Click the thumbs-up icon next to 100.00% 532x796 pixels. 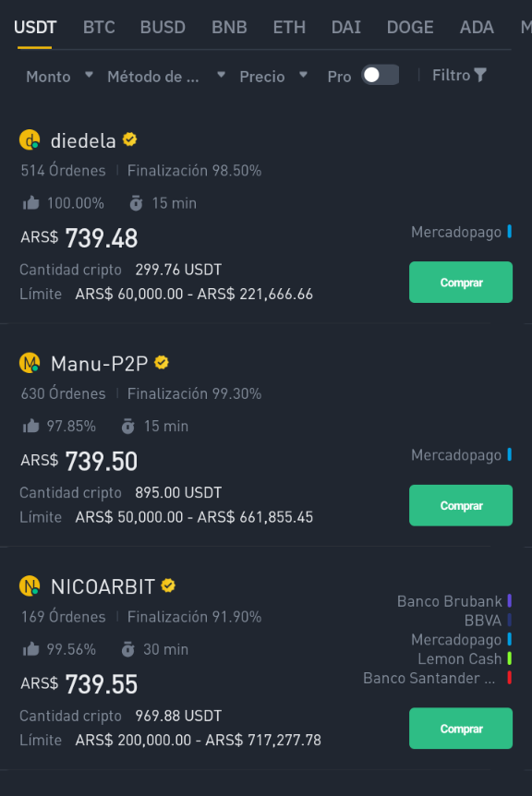click(31, 203)
